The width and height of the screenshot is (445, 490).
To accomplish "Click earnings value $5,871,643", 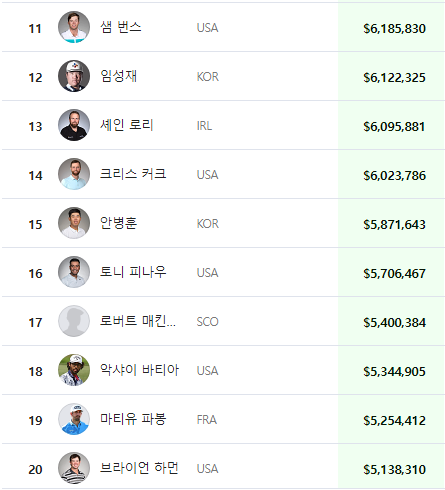I will (x=394, y=225).
